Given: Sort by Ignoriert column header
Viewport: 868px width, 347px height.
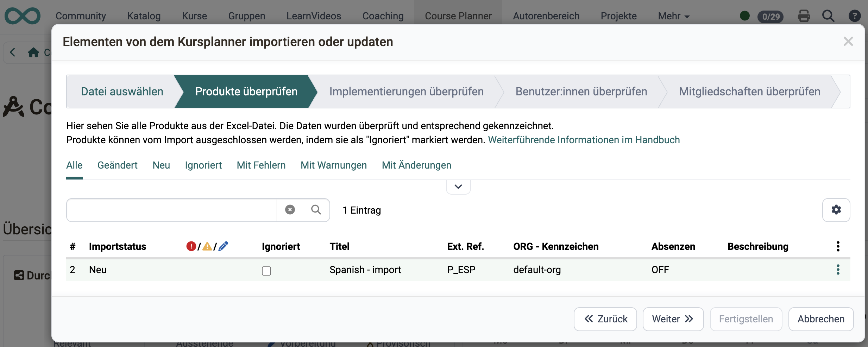Looking at the screenshot, I should pyautogui.click(x=281, y=246).
